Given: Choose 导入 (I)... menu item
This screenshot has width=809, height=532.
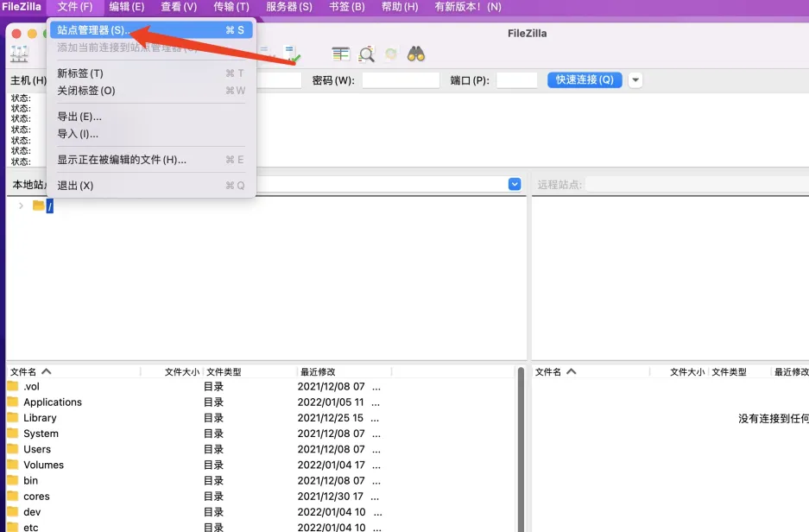Looking at the screenshot, I should (151, 134).
